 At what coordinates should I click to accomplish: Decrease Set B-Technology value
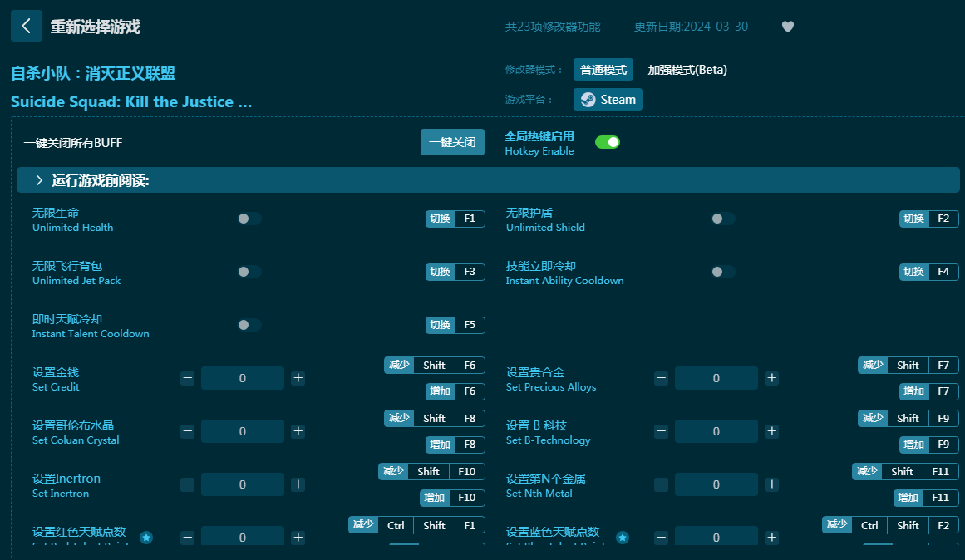tap(662, 431)
